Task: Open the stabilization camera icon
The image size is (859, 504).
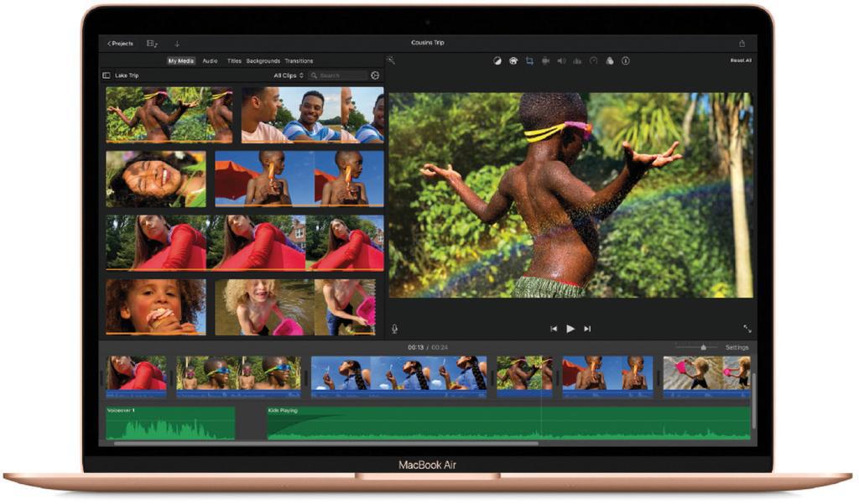Action: pos(545,61)
